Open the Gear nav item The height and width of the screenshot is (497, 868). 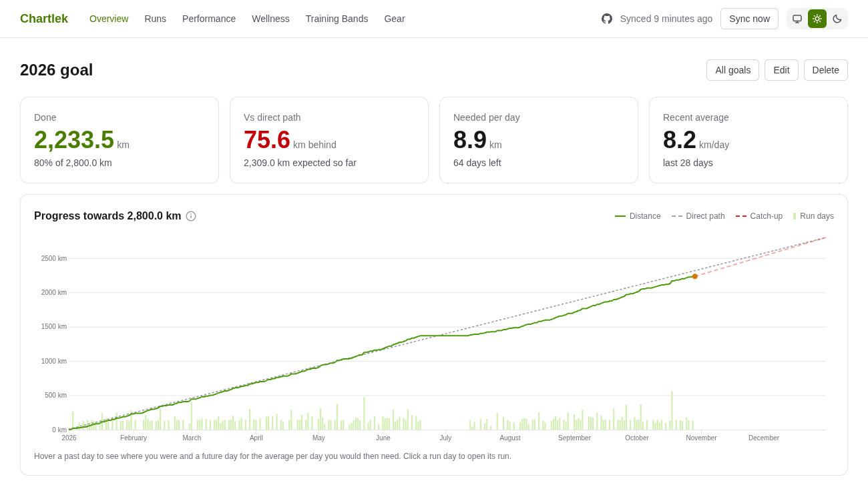[x=395, y=19]
